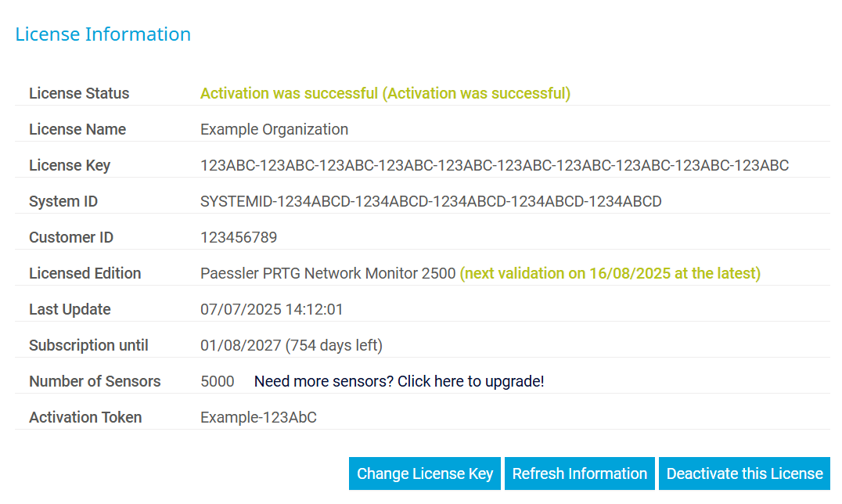
Task: Click the license name 'Example Organization'
Action: click(274, 129)
